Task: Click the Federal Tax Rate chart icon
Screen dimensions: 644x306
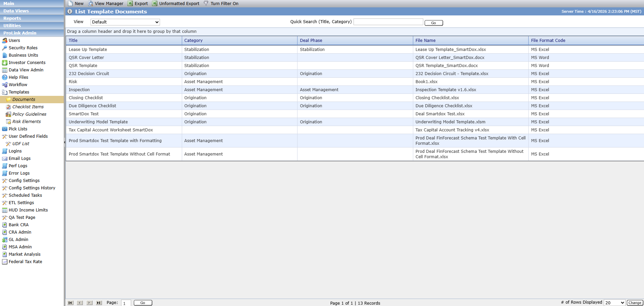Action: [x=5, y=262]
